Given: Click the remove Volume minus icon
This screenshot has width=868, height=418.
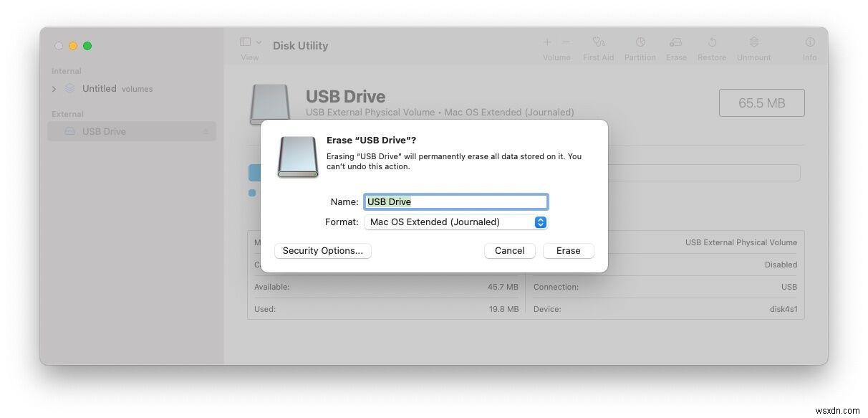Looking at the screenshot, I should 566,43.
